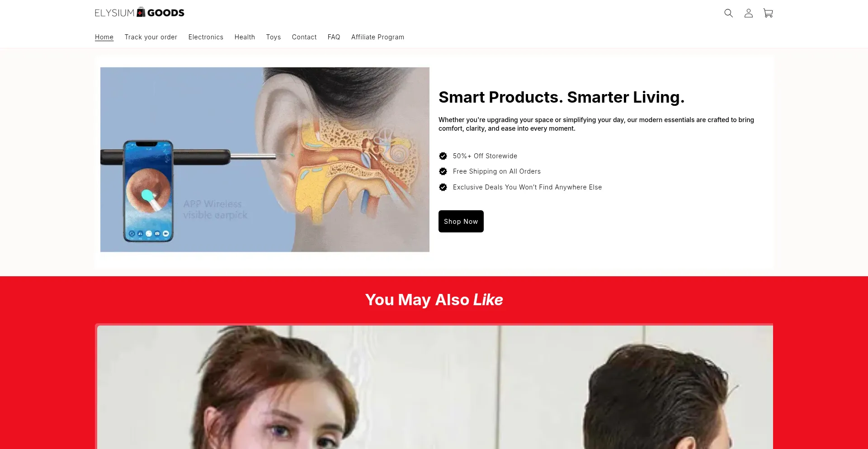Viewport: 868px width, 449px height.
Task: Open the search magnifier icon
Action: coord(728,13)
